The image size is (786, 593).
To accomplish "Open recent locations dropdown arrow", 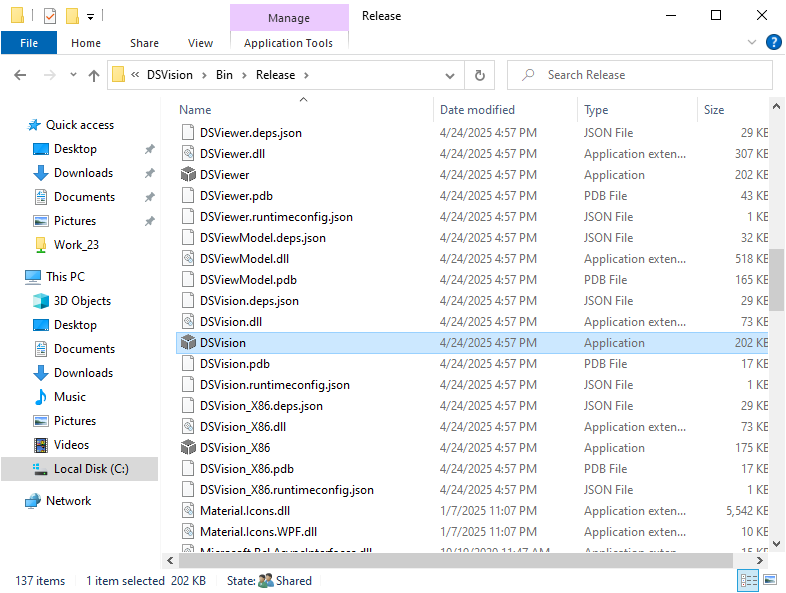I will (x=73, y=75).
